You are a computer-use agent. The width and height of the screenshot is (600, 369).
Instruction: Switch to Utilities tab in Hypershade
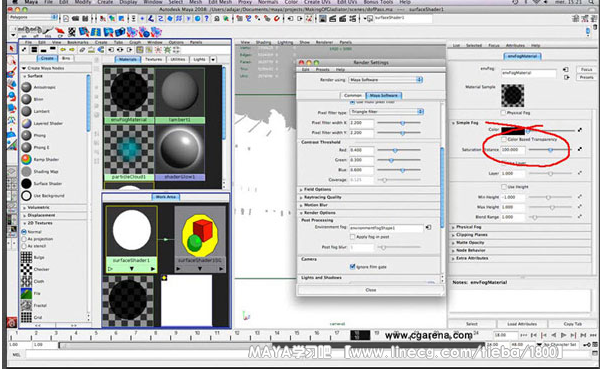(178, 59)
